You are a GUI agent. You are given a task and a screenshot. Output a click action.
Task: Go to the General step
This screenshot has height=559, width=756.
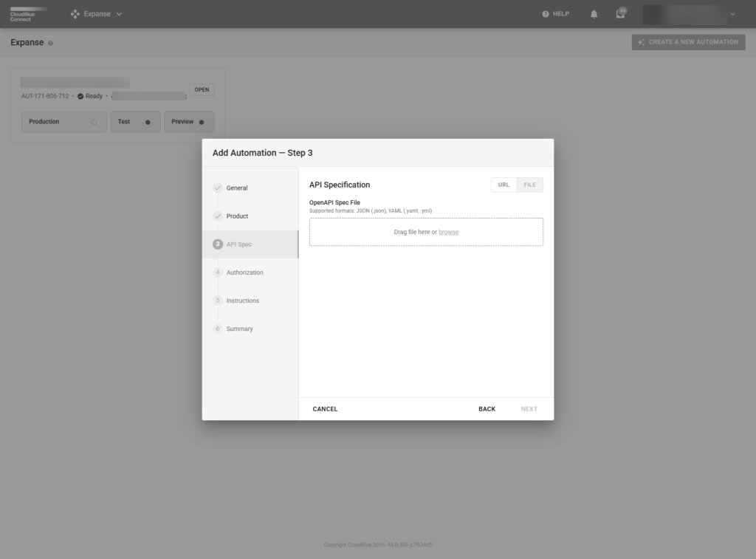(250, 188)
